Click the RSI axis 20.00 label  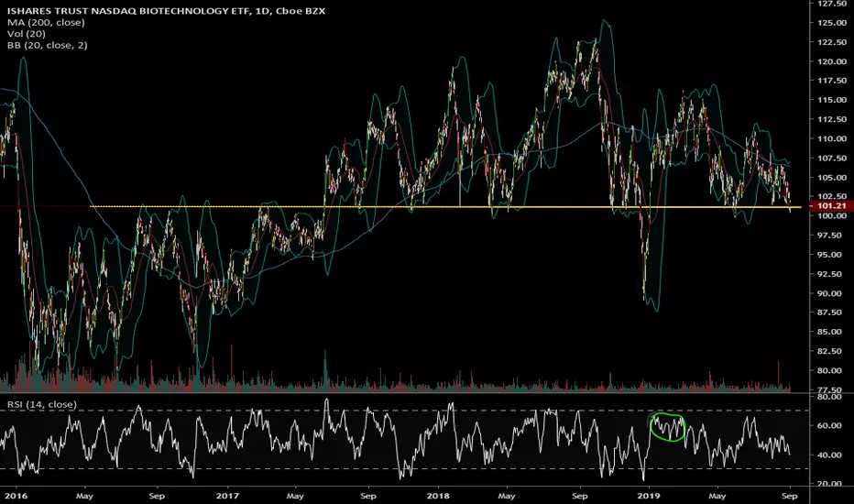[x=829, y=484]
